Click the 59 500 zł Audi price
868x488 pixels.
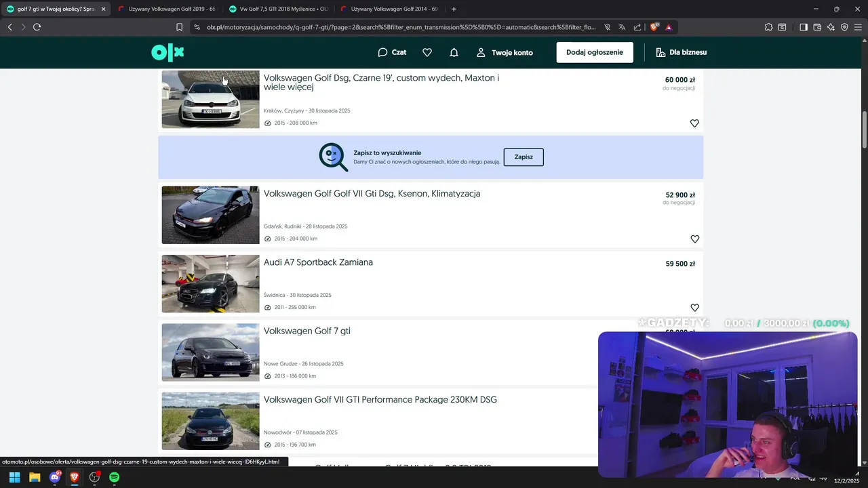(x=680, y=264)
